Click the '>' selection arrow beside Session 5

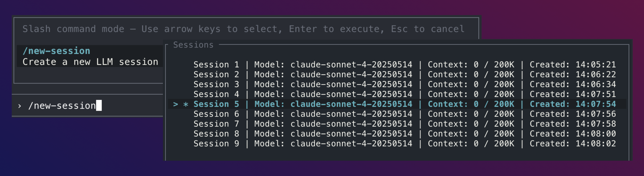[x=176, y=104]
